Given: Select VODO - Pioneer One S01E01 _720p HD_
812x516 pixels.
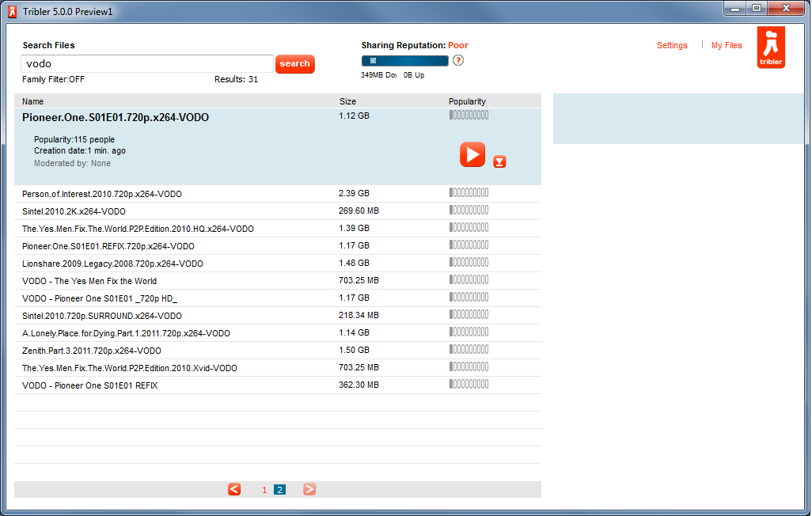Looking at the screenshot, I should coord(278,298).
